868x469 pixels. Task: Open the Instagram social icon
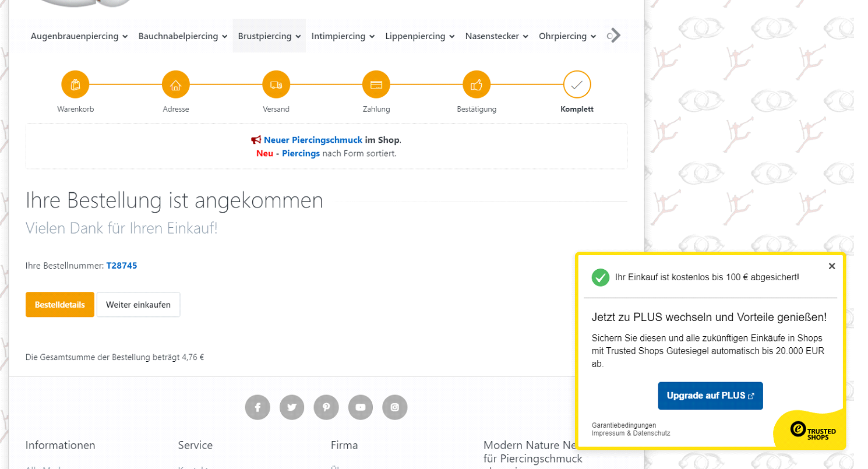395,407
